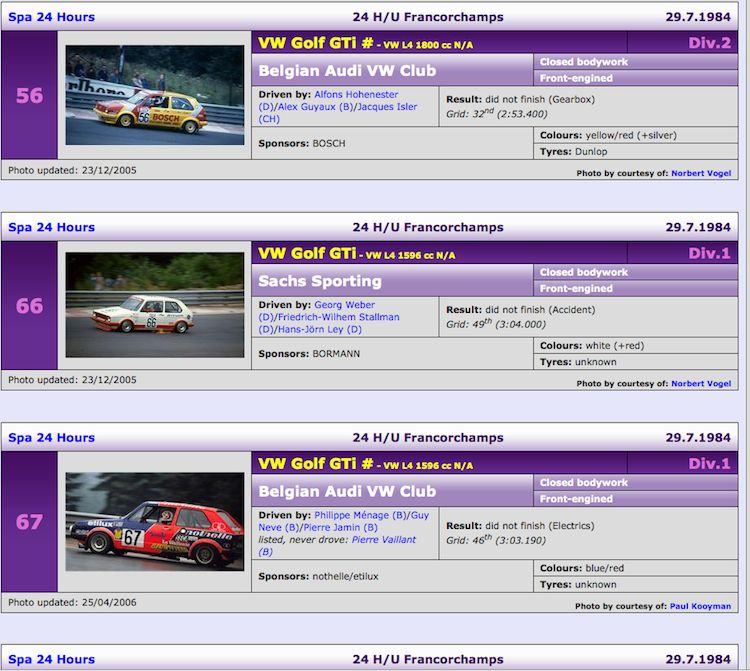Click Belgian Audi VW Club for car 67
Screen dimensions: 750x671
(x=347, y=492)
